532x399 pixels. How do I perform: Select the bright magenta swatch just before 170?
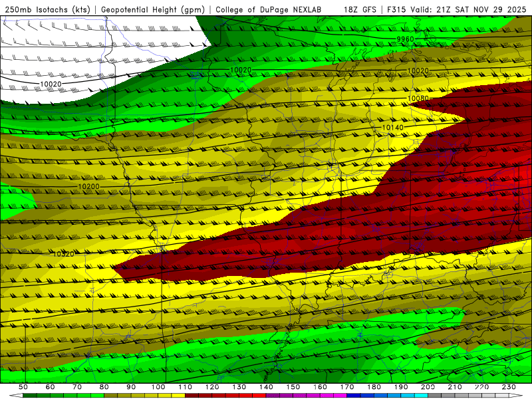tap(340, 396)
